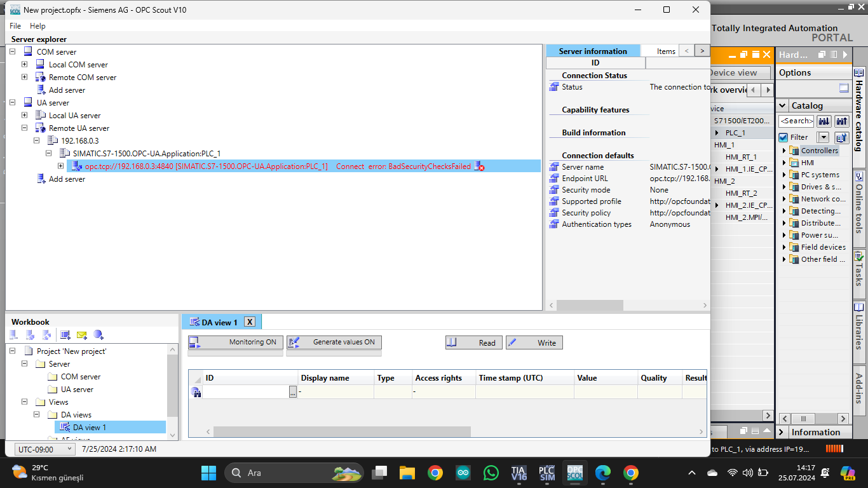Click the Status property row icon
Image resolution: width=868 pixels, height=488 pixels.
553,87
